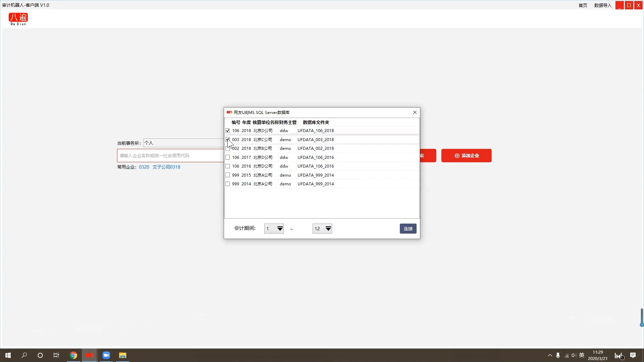Open the Windows Start menu
Image resolution: width=644 pixels, height=362 pixels.
tap(8, 355)
